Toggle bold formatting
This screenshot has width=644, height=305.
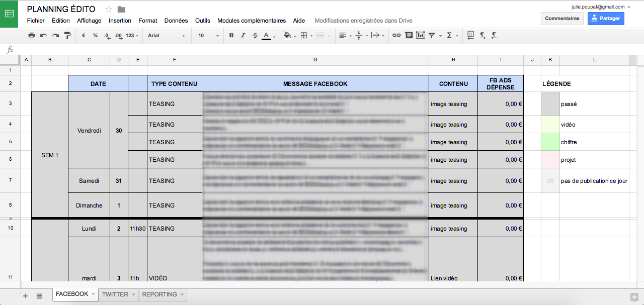(x=231, y=36)
